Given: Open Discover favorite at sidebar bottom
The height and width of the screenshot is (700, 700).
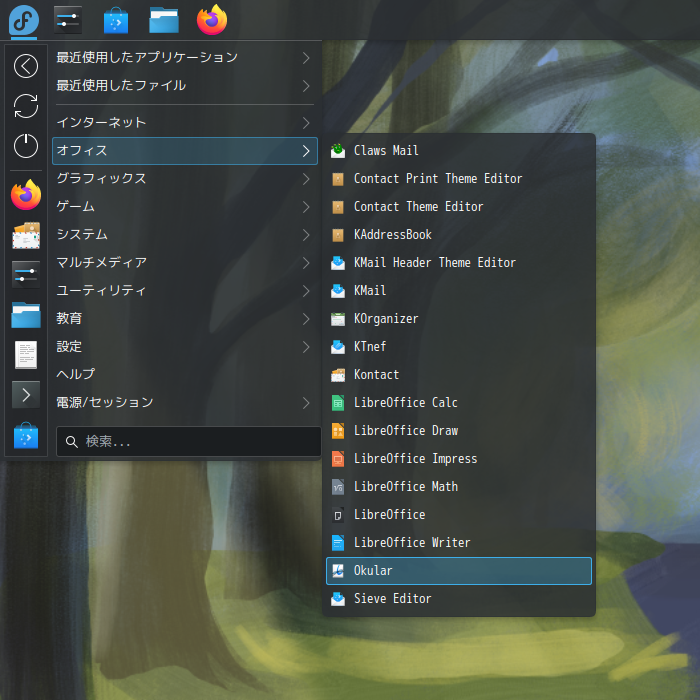Looking at the screenshot, I should click(26, 435).
